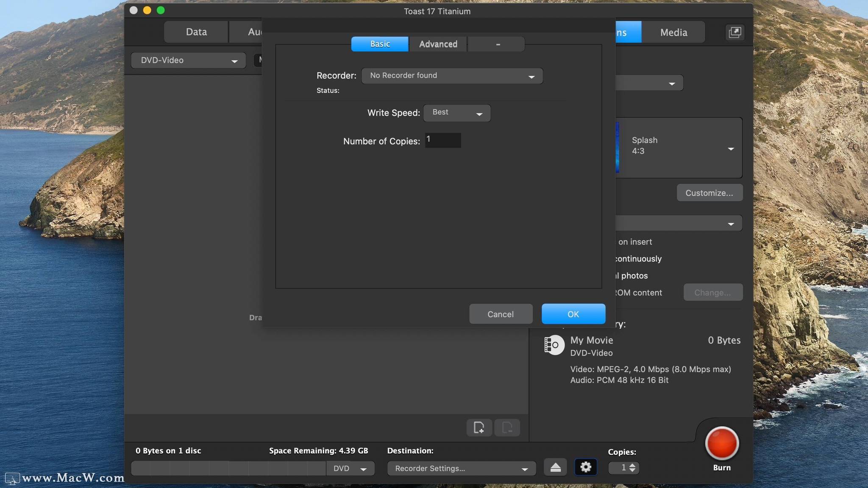Click the My Movie disc icon
Viewport: 868px width, 488px height.
(x=554, y=345)
